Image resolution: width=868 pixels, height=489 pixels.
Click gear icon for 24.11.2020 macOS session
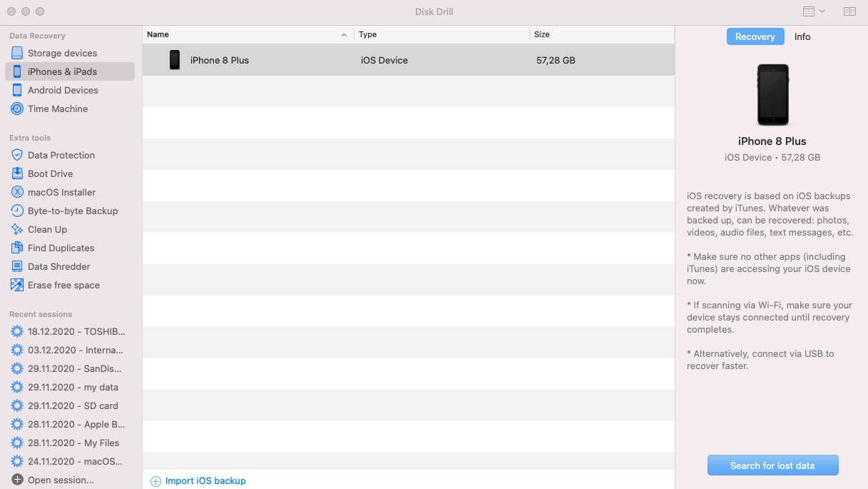[17, 461]
